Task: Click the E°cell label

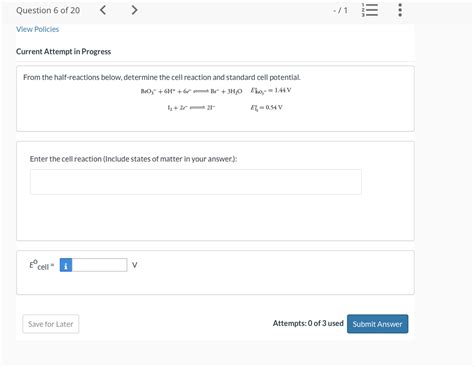Action: 41,265
